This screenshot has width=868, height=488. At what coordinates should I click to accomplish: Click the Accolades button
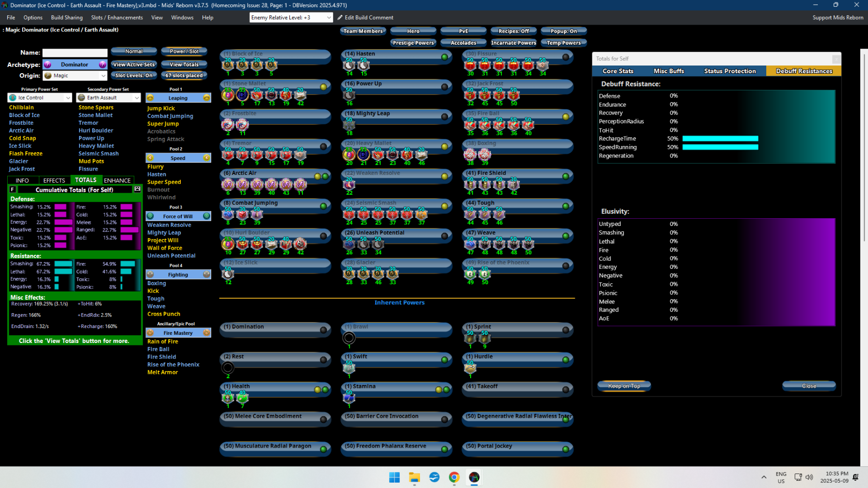[x=463, y=43]
